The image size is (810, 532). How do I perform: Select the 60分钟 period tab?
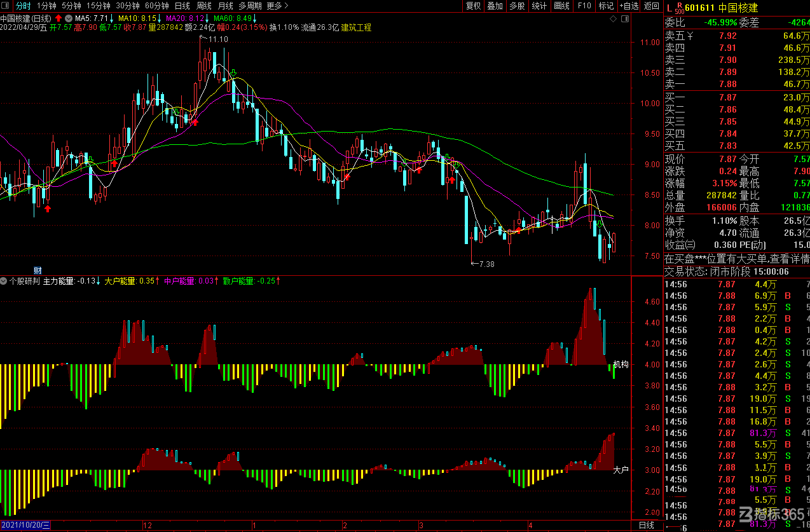157,6
